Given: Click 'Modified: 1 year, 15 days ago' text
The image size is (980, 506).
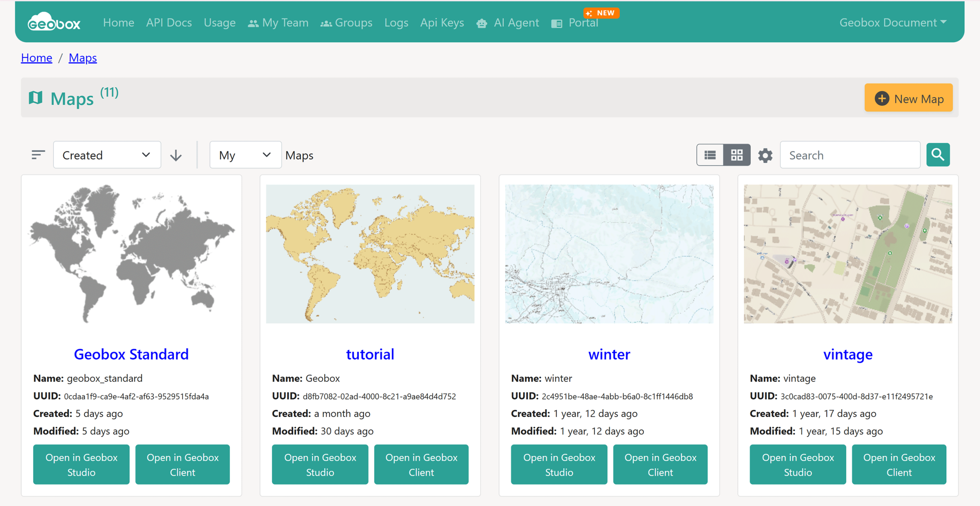Looking at the screenshot, I should (x=816, y=431).
